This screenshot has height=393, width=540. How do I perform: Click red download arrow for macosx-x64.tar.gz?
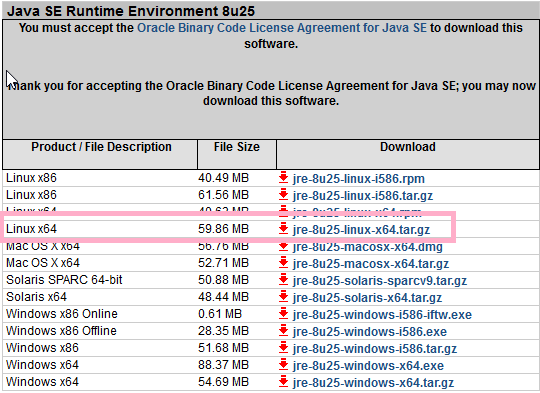pyautogui.click(x=283, y=262)
